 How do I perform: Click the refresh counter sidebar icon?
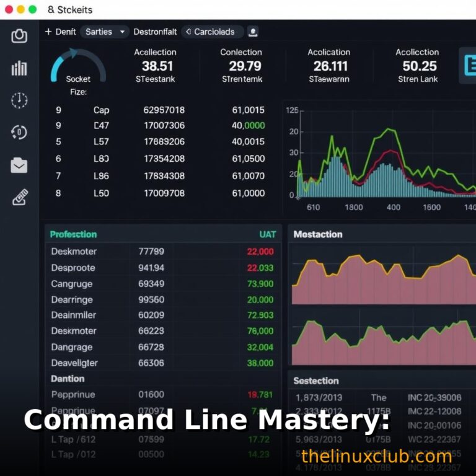coord(19,133)
